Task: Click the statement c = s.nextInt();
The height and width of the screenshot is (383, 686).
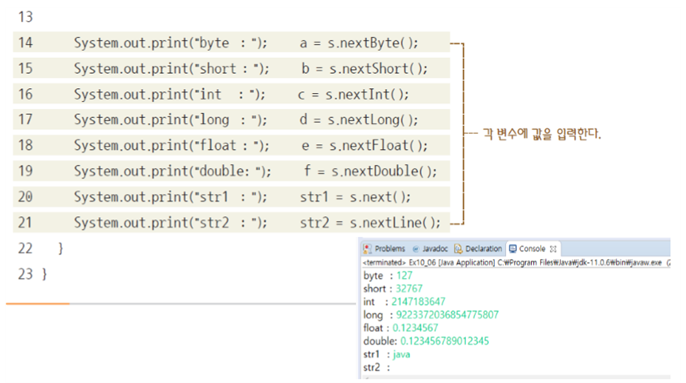Action: pyautogui.click(x=353, y=94)
